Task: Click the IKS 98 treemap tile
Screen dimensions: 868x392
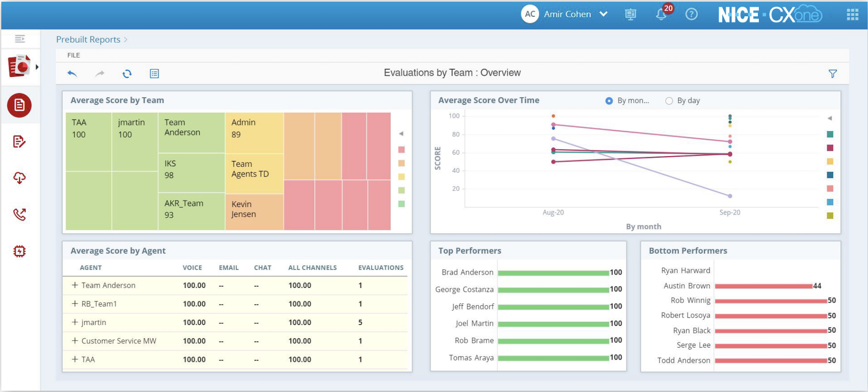Action: pos(191,173)
